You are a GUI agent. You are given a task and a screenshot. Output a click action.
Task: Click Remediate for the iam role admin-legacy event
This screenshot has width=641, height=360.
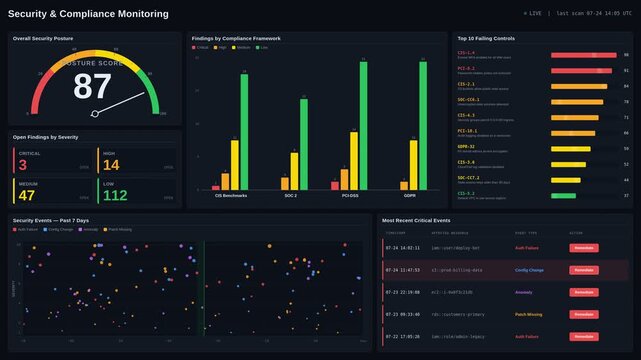tap(584, 336)
